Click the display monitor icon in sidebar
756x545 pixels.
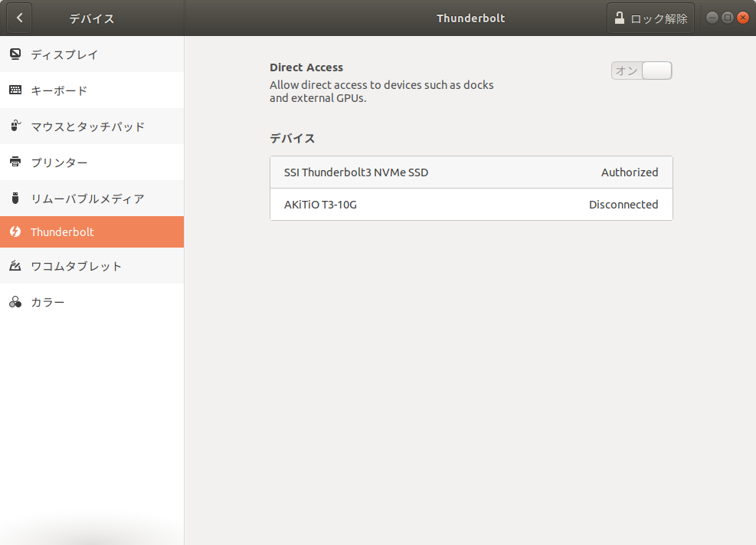(15, 54)
